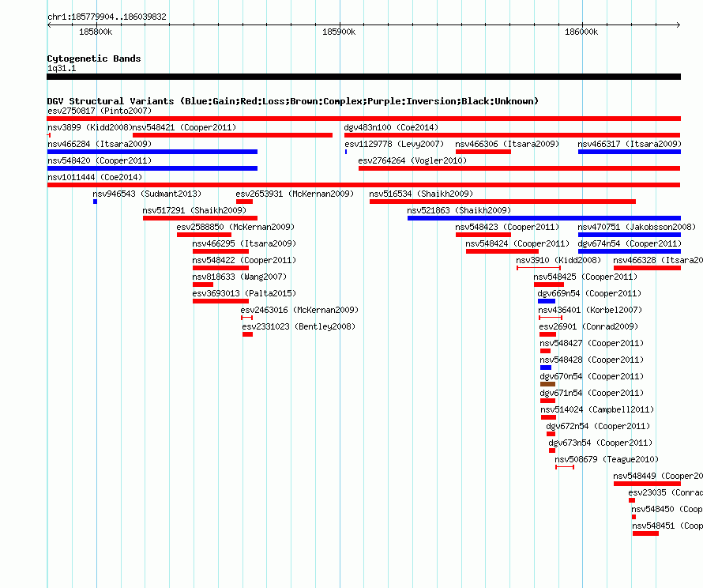
Task: Open the nsv548421 (Cooper2011) variant label
Action: 184,127
